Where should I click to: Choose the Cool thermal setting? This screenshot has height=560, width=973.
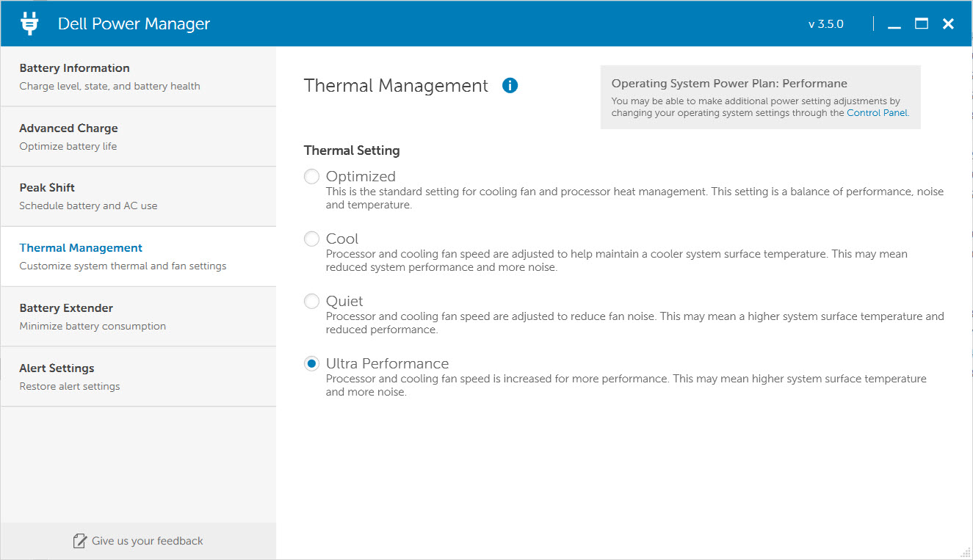pyautogui.click(x=312, y=239)
